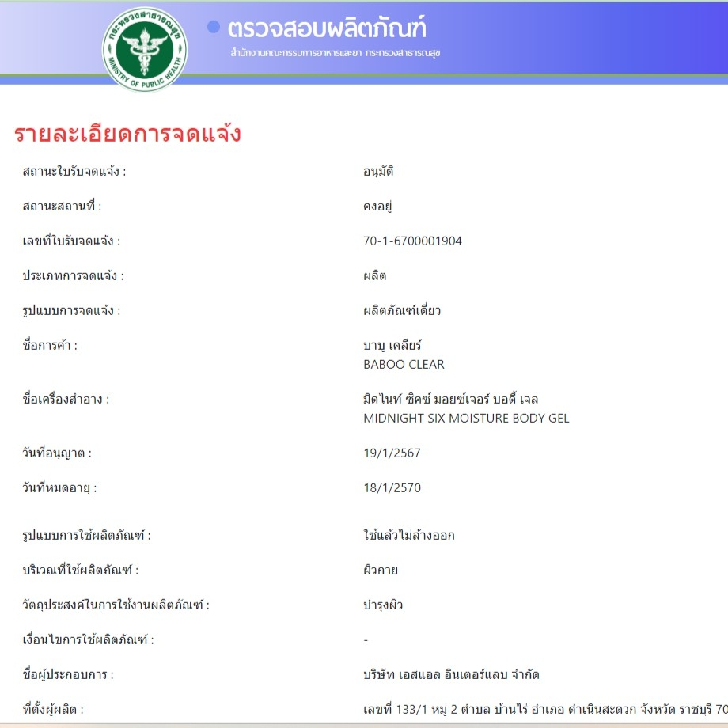The height and width of the screenshot is (728, 728).
Task: Select the value ผลิต
Action: click(x=374, y=276)
